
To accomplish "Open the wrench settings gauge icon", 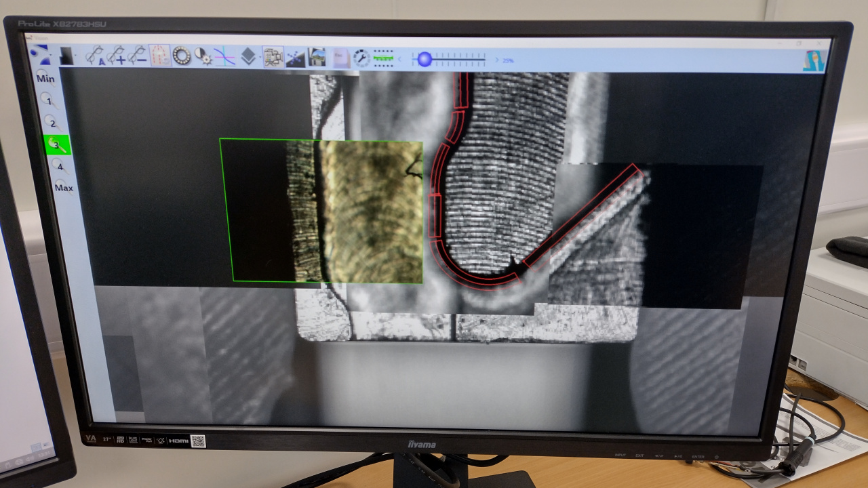I will (361, 58).
